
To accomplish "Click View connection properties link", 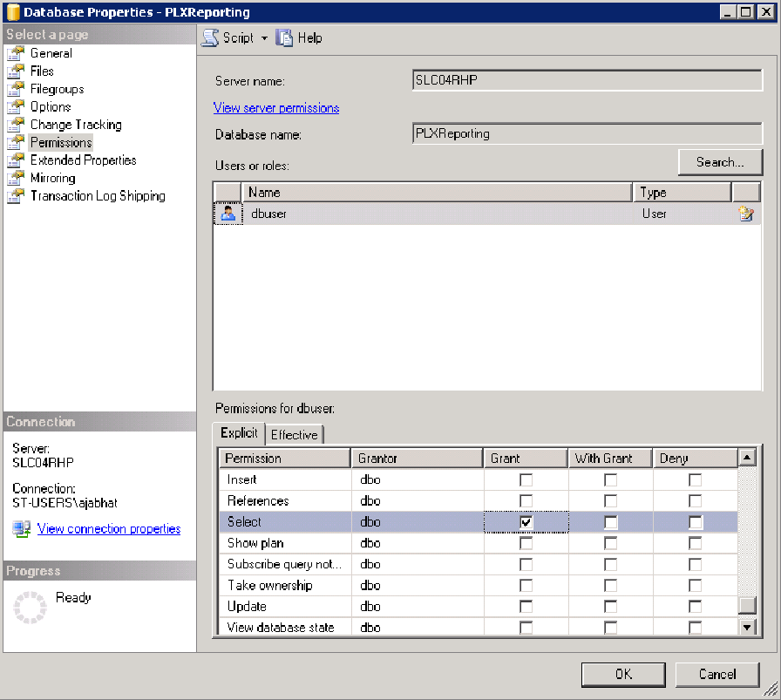I will click(x=109, y=528).
